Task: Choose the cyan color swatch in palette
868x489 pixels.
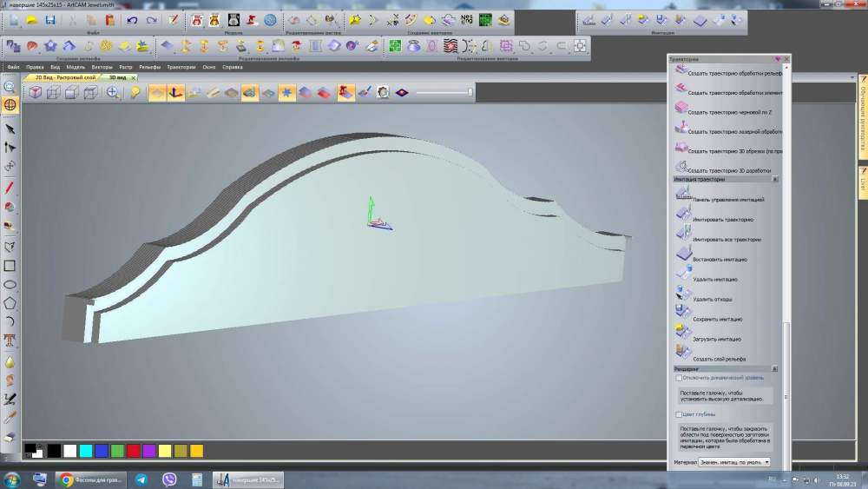Action: point(86,451)
